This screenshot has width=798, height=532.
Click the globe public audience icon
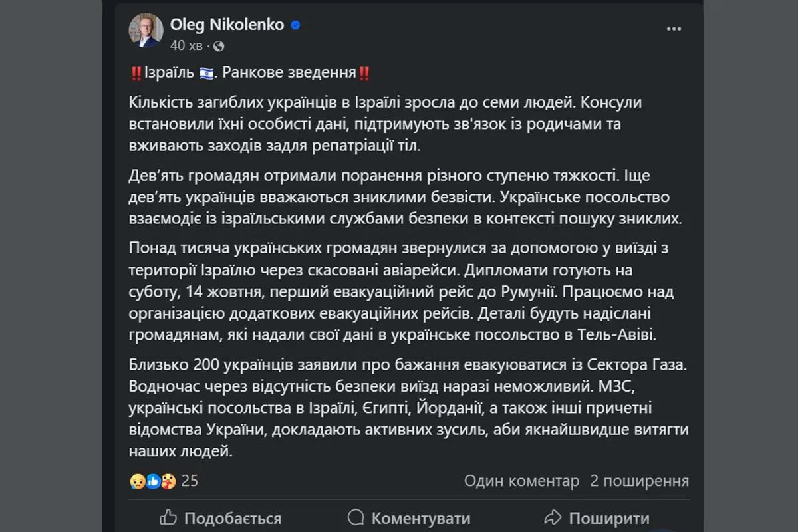219,46
